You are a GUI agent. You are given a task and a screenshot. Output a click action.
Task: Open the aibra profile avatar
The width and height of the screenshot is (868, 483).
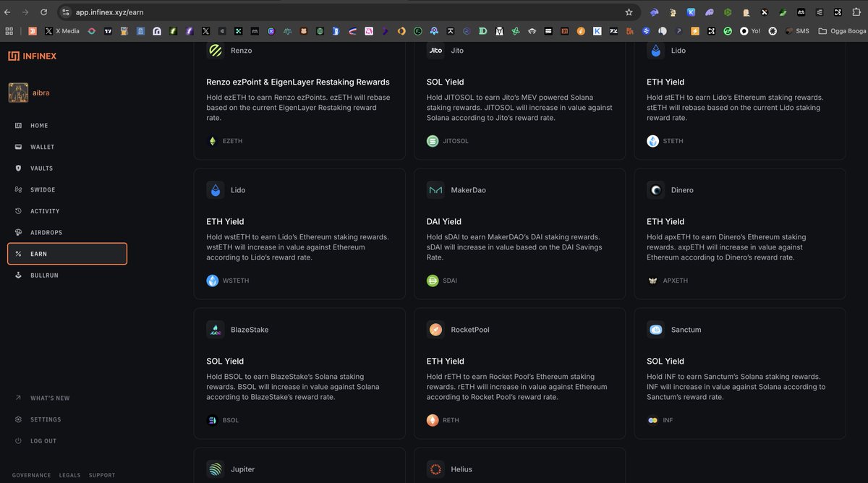pos(18,93)
